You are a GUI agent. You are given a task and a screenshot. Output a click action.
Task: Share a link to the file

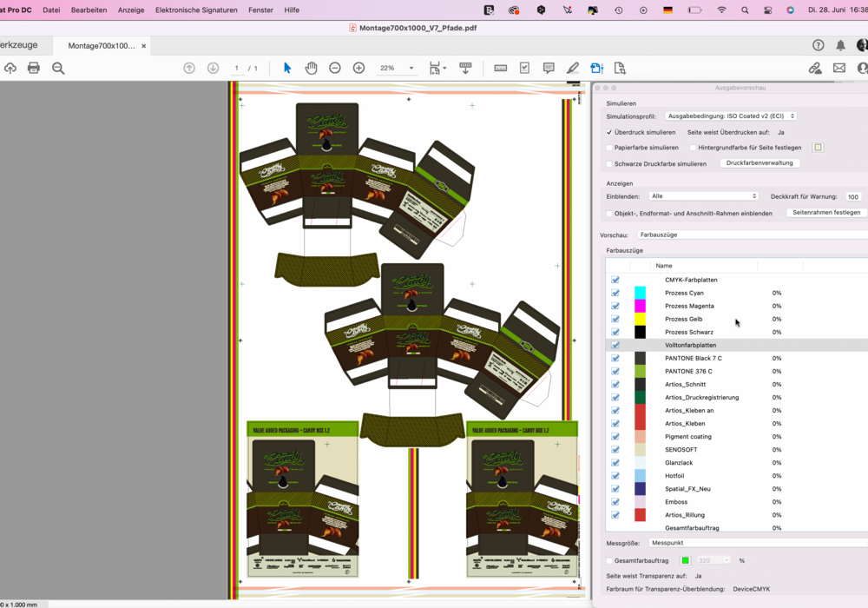pos(815,68)
